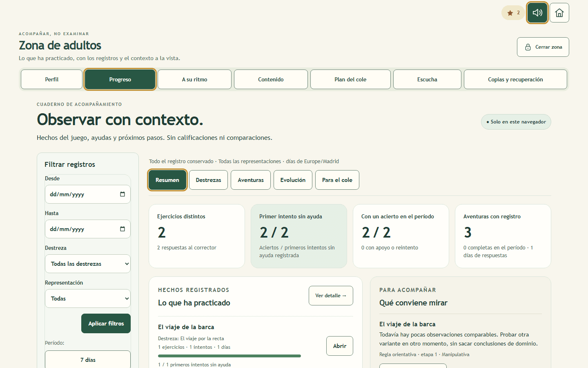
Task: Expand the Destreza dropdown
Action: click(88, 264)
